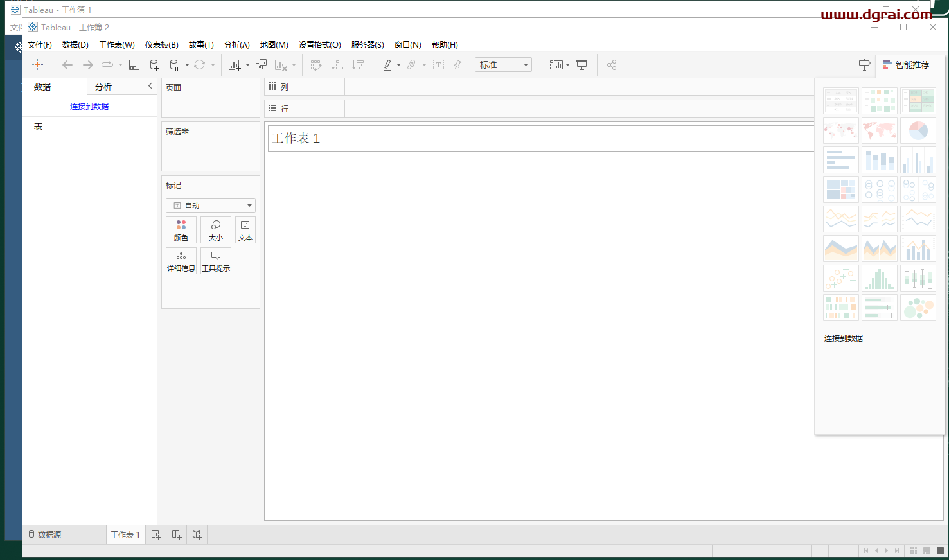Click the highlight pen icon
The image size is (949, 560).
click(387, 65)
